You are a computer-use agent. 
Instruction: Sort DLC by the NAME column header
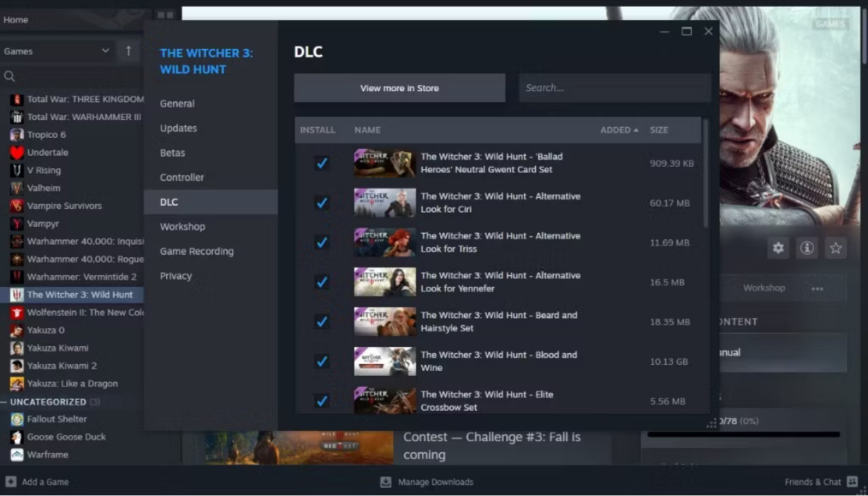pyautogui.click(x=367, y=130)
